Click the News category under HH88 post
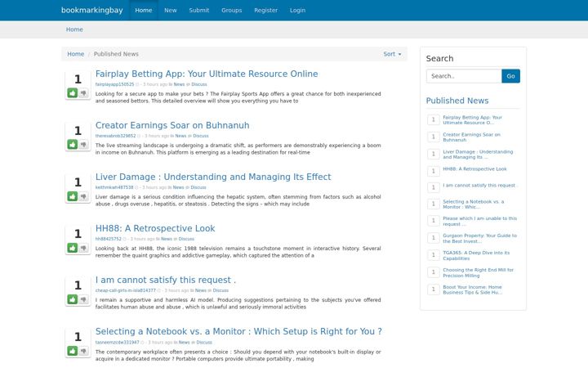The height and width of the screenshot is (368, 588). click(166, 239)
